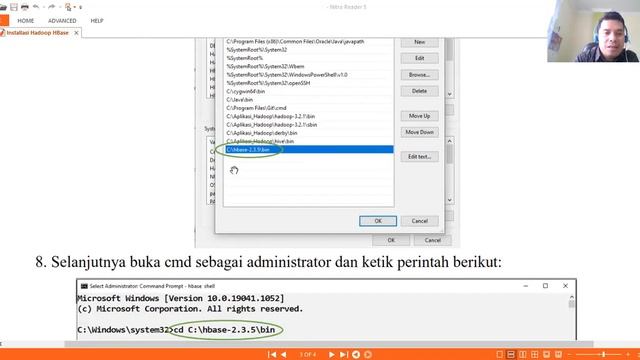Click the system variables list scroll up arrow
Viewport: 640px width, 360px height.
449,141
